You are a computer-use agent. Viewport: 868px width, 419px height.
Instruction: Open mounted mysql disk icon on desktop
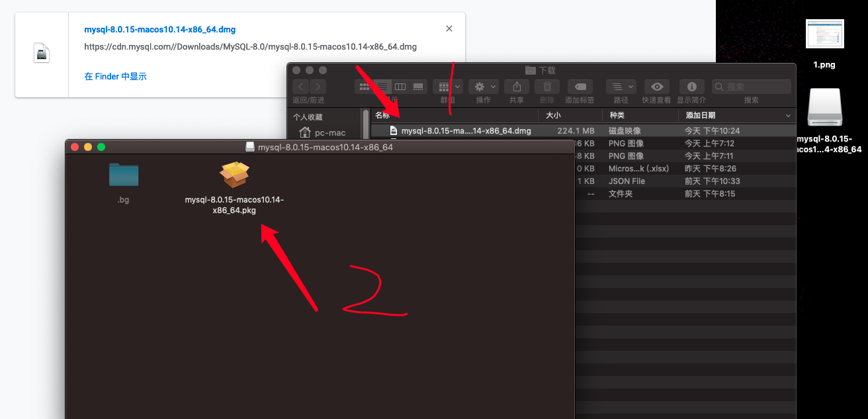pyautogui.click(x=824, y=108)
